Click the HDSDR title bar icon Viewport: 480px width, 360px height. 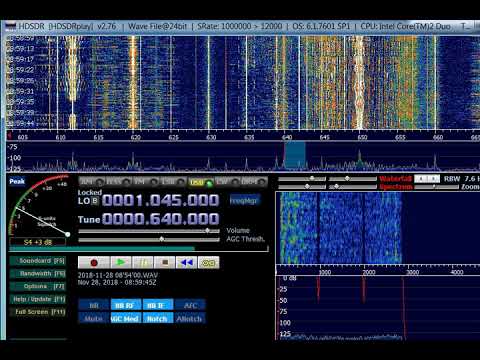10,26
